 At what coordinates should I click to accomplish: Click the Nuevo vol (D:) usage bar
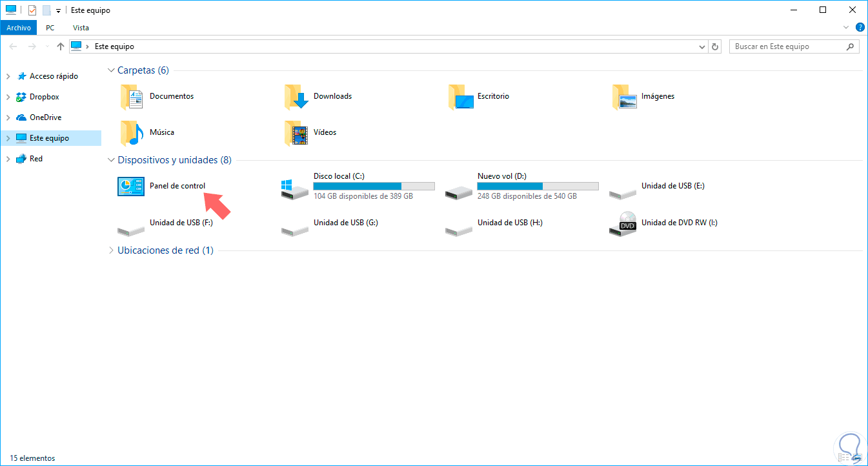click(x=538, y=186)
